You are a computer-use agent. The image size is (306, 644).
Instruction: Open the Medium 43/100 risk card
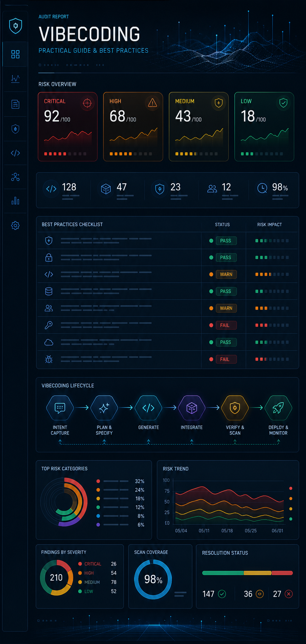pyautogui.click(x=199, y=127)
